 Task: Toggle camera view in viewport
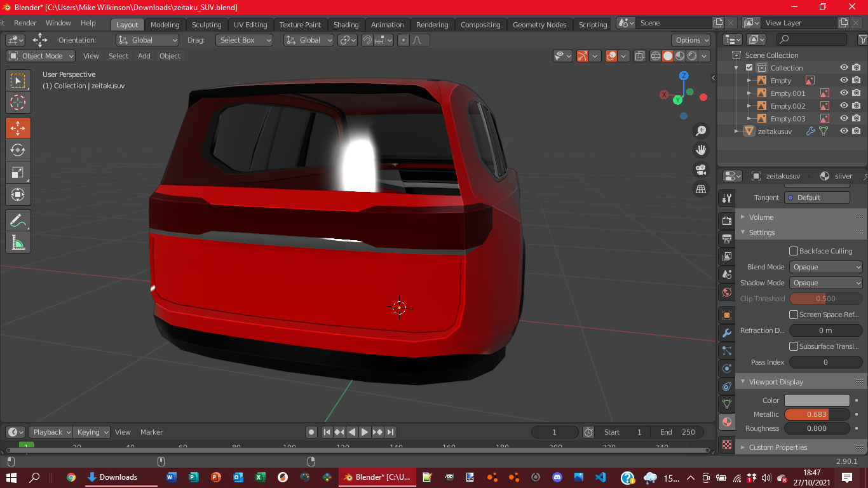(x=701, y=170)
